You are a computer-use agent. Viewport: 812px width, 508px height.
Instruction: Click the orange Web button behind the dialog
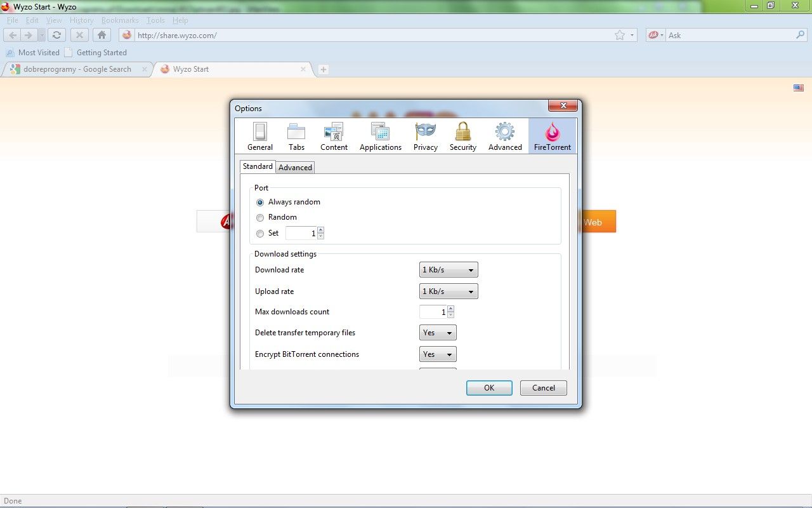(598, 222)
